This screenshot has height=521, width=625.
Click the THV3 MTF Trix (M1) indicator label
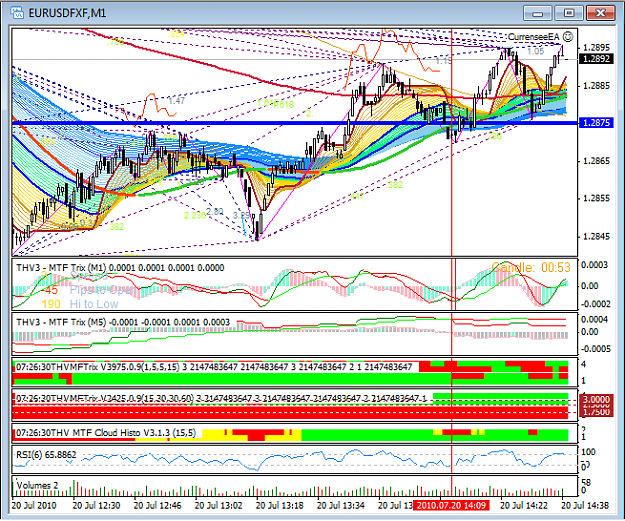120,267
